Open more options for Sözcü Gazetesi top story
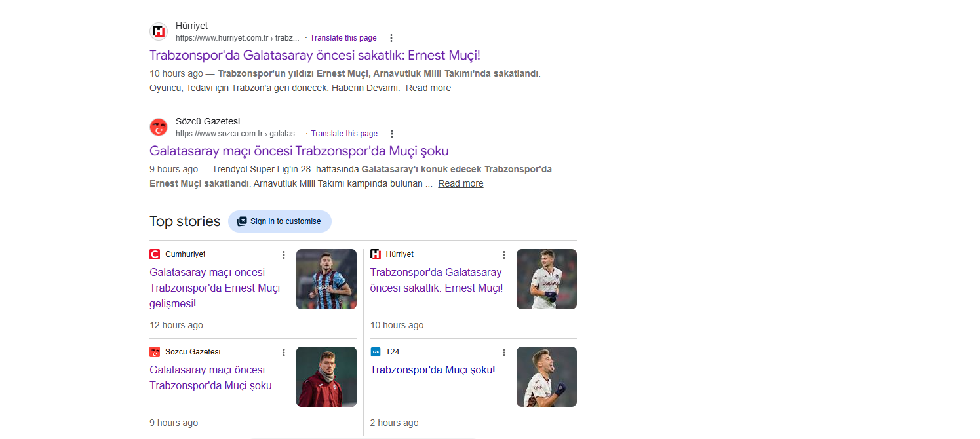Viewport: 980px width, 439px height. [284, 353]
